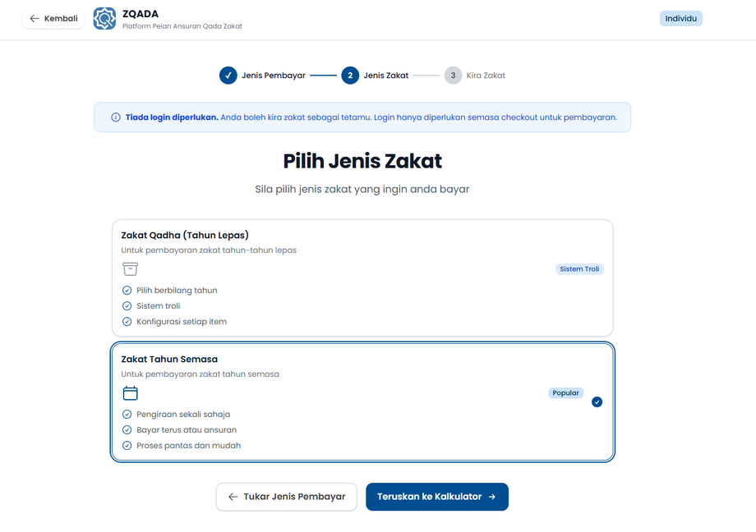Click step 2 Jenis Zakat indicator
The height and width of the screenshot is (532, 756).
[350, 76]
